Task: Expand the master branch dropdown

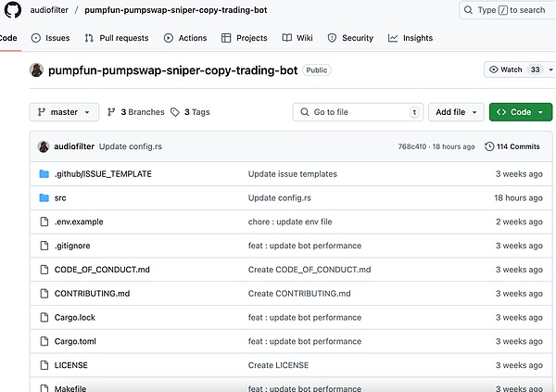Action: tap(64, 112)
